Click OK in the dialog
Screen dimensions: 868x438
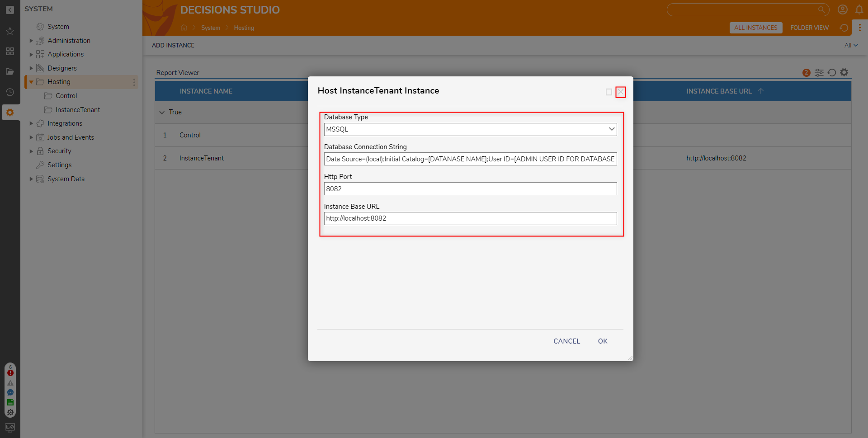coord(603,341)
